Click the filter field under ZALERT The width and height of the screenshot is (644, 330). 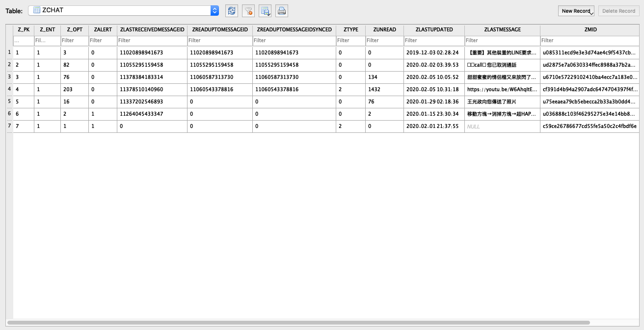pyautogui.click(x=102, y=41)
